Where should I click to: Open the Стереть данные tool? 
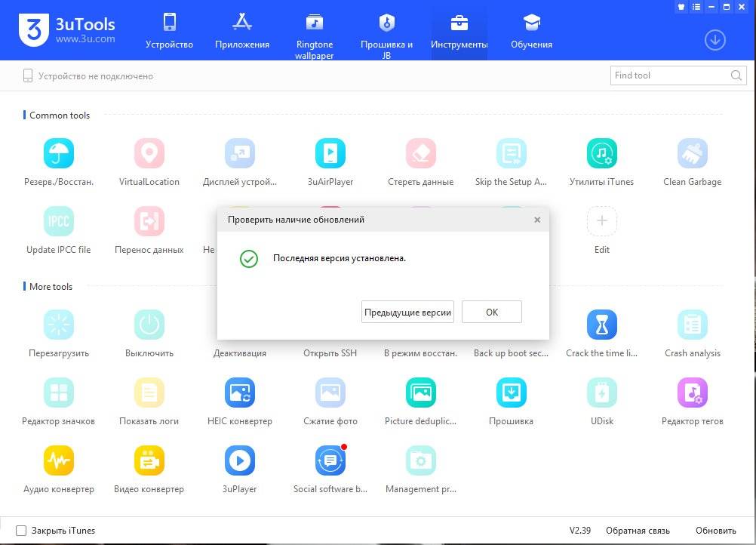pyautogui.click(x=421, y=153)
